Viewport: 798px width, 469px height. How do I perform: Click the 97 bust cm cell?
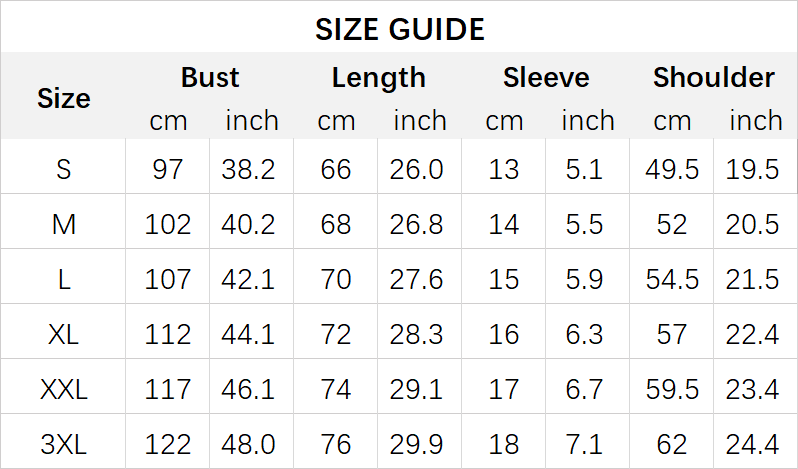tap(168, 169)
